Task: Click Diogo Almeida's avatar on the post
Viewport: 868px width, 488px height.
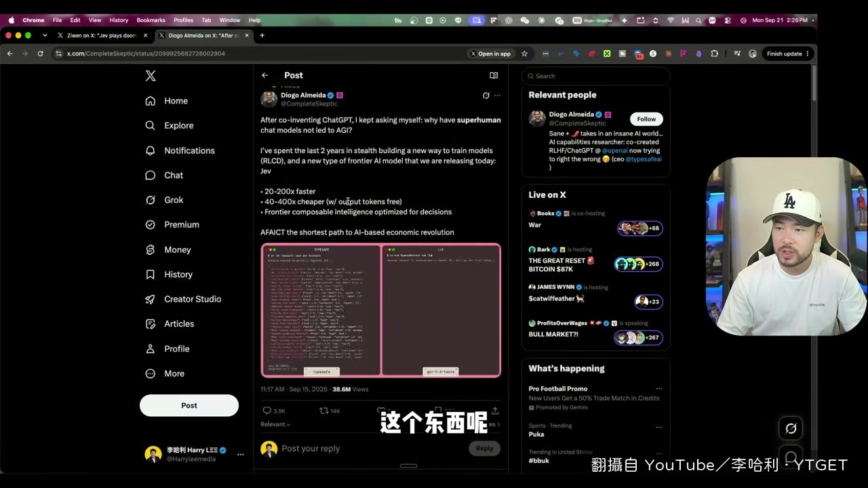Action: click(x=269, y=100)
